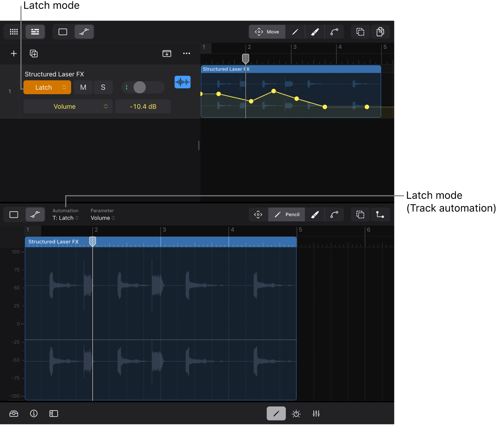Viewport: 504px width, 425px height.
Task: Toggle the Editor pencil button in control bar
Action: tap(276, 414)
